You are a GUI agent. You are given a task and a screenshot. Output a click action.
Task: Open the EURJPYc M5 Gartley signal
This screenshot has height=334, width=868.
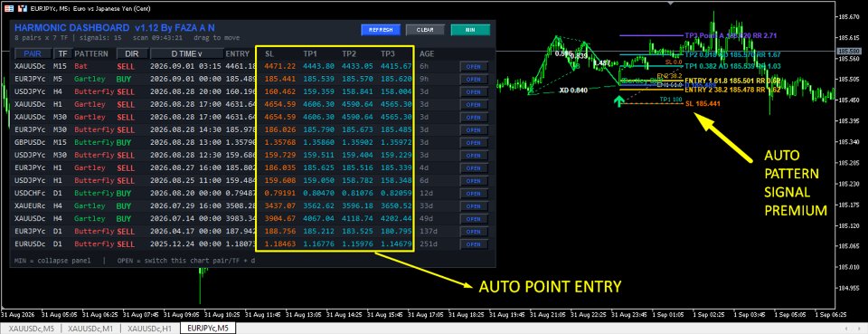[473, 80]
